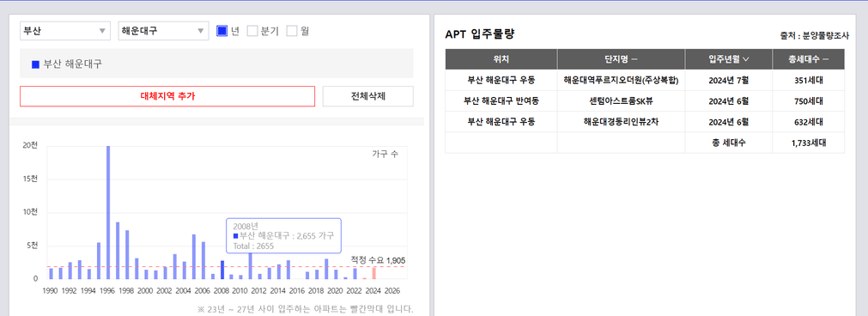This screenshot has height=316, width=868.
Task: Enable the 월 monthly checkbox
Action: pyautogui.click(x=292, y=31)
